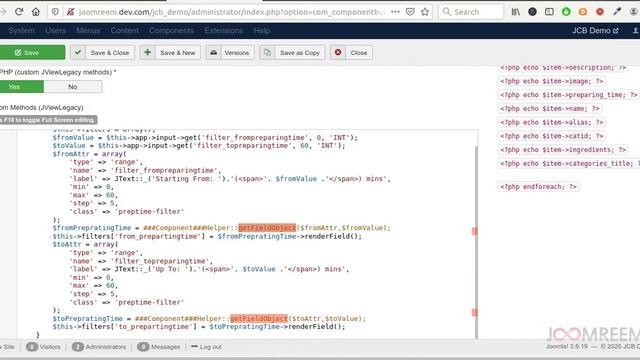The width and height of the screenshot is (640, 360).
Task: Insert $item->catid snippet
Action: coord(551,136)
